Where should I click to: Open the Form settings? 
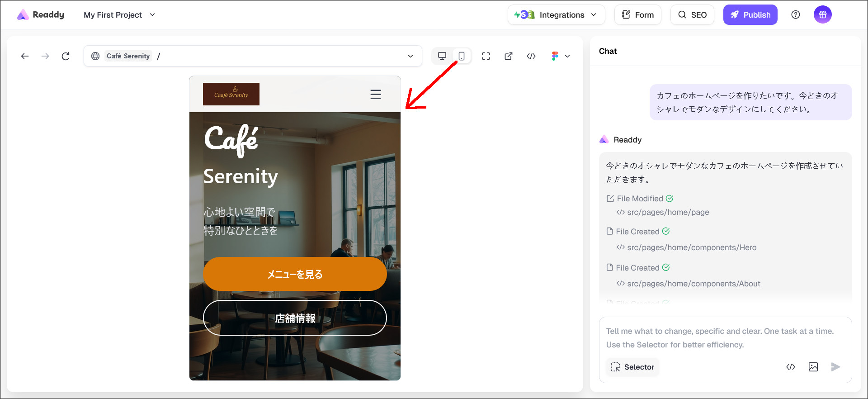(x=637, y=15)
